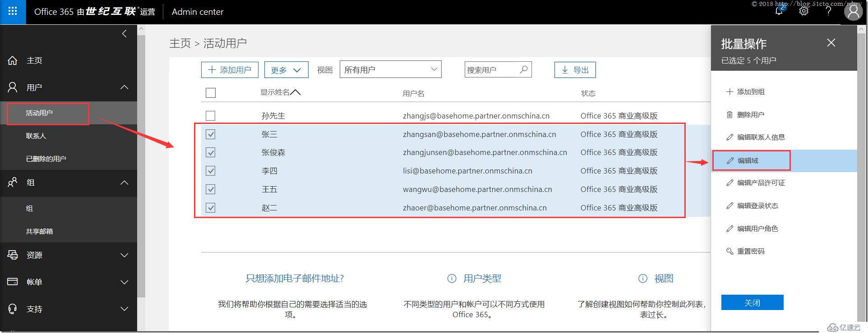Click the magnifier icon in 搜索用户 box
868x333 pixels.
[524, 69]
